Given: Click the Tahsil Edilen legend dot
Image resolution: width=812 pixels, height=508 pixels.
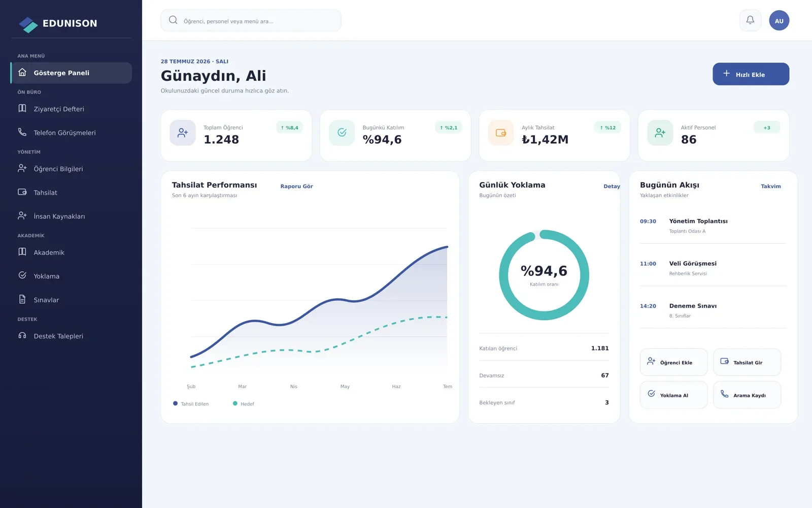Looking at the screenshot, I should 175,403.
